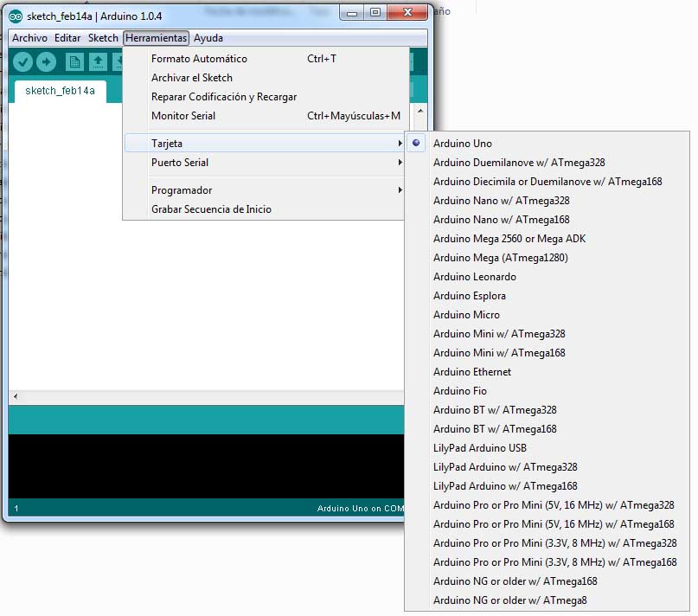698x616 pixels.
Task: Expand the Puerto Serial submenu
Action: point(265,163)
